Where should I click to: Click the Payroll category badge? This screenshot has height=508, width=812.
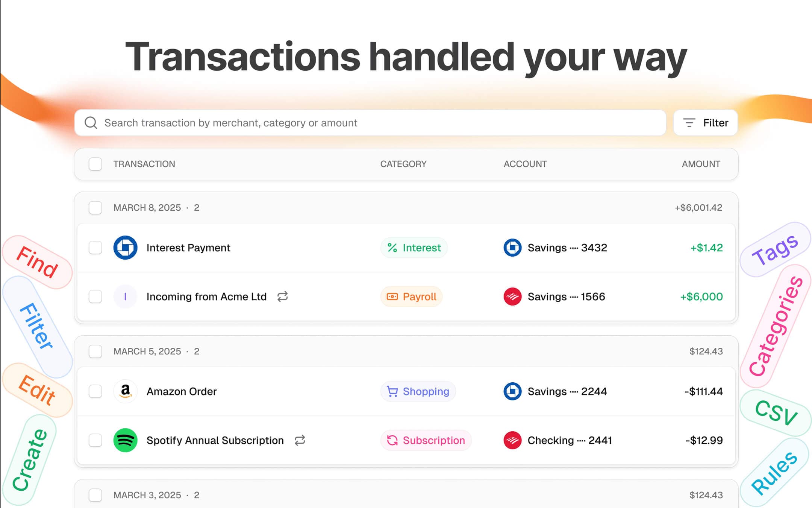tap(411, 297)
